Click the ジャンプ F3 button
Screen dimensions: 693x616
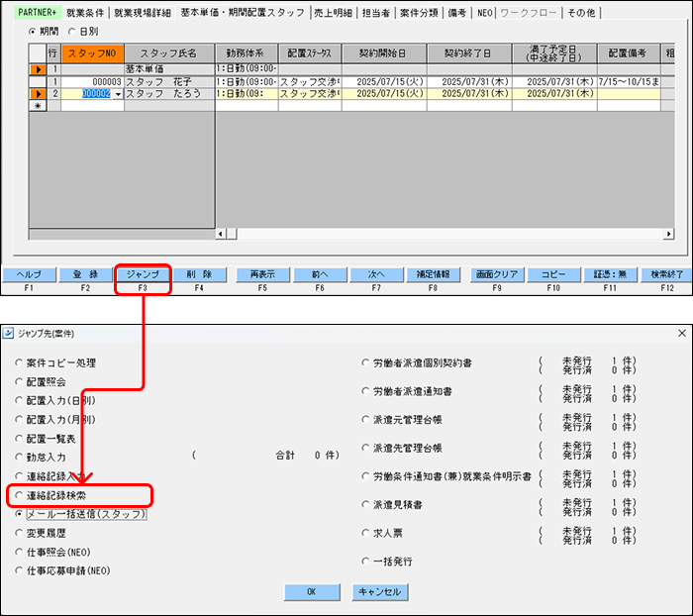coord(143,274)
